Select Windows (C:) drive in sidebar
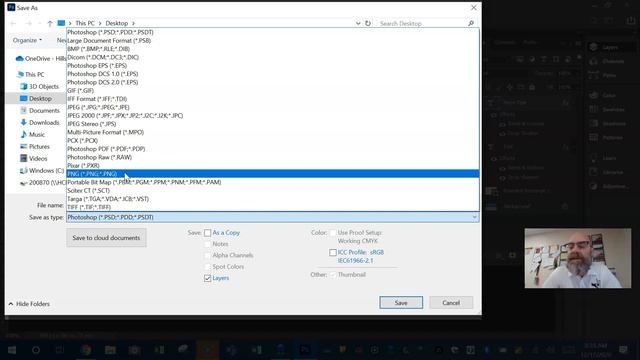Viewport: 640px width, 360px height. pos(42,170)
